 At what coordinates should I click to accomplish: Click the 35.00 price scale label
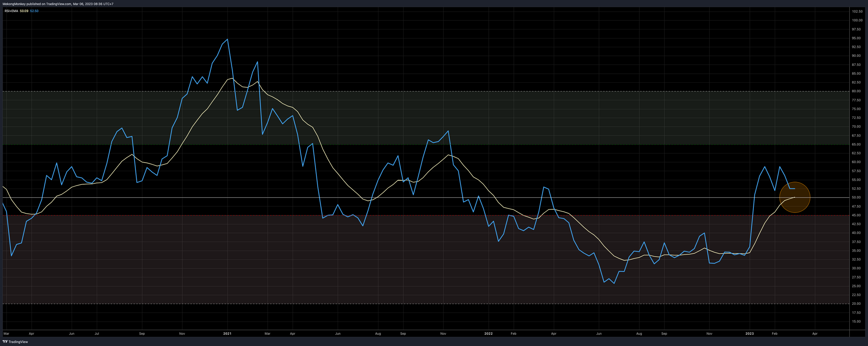(857, 251)
